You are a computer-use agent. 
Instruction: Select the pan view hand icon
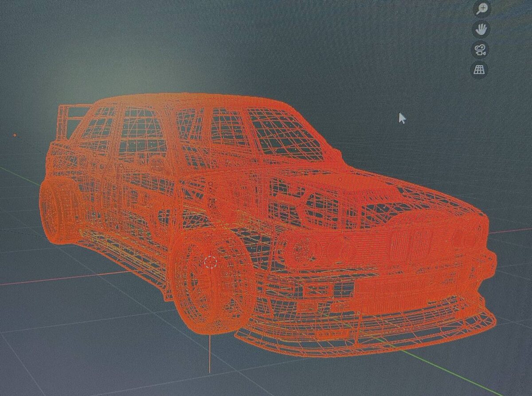[481, 29]
